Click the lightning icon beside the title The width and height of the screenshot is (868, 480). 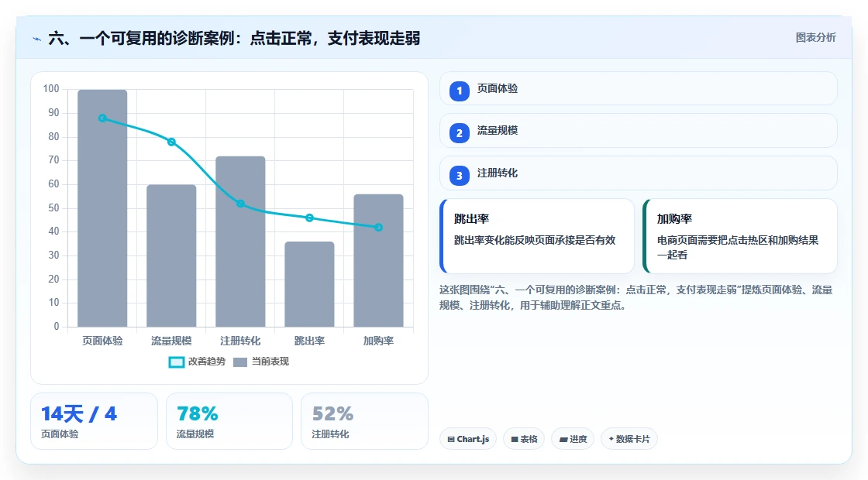pyautogui.click(x=37, y=39)
